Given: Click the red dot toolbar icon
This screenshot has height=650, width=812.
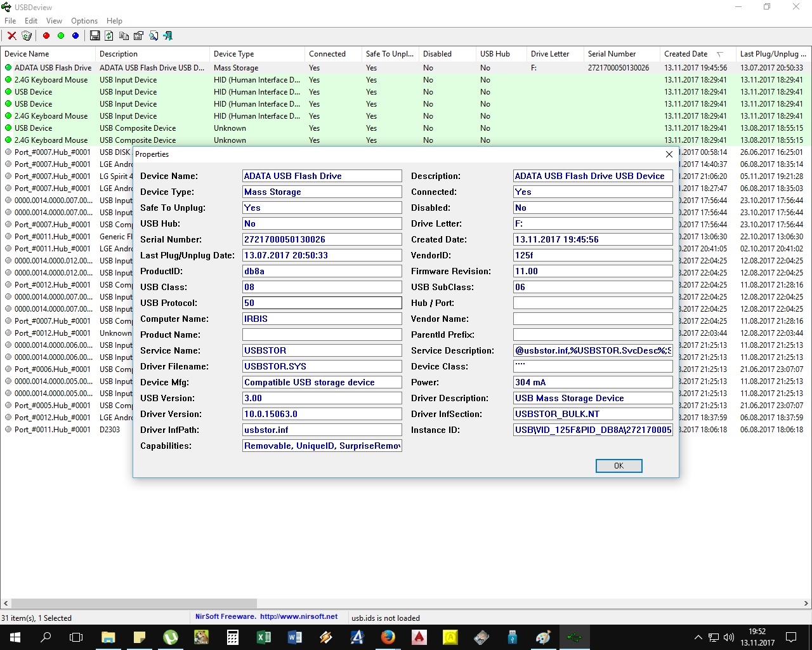Looking at the screenshot, I should 46,36.
